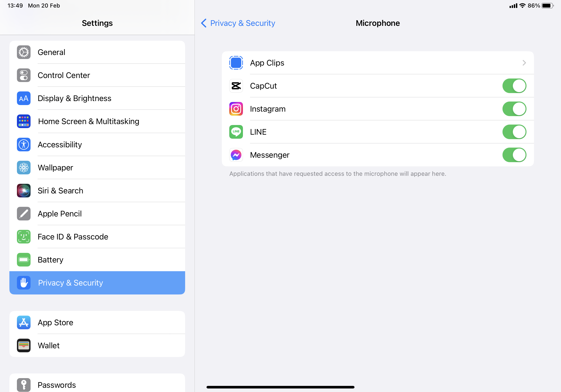Turn off Instagram microphone toggle

point(514,109)
